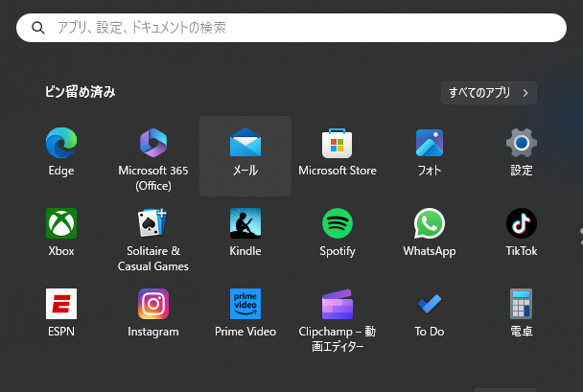Open Microsoft Store app
Screen dimensions: 583x392
click(x=338, y=143)
